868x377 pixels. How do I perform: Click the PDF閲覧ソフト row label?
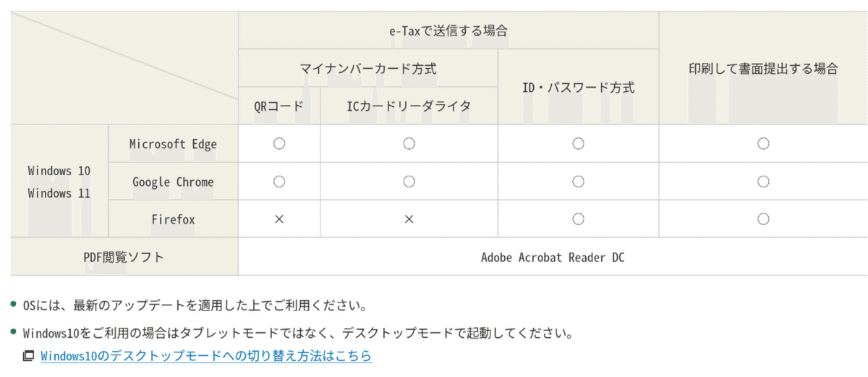(x=124, y=256)
